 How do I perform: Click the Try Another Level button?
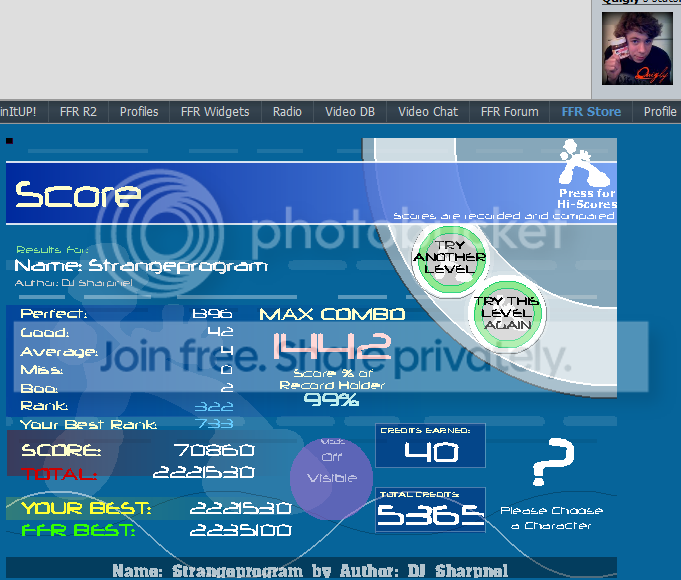point(449,257)
